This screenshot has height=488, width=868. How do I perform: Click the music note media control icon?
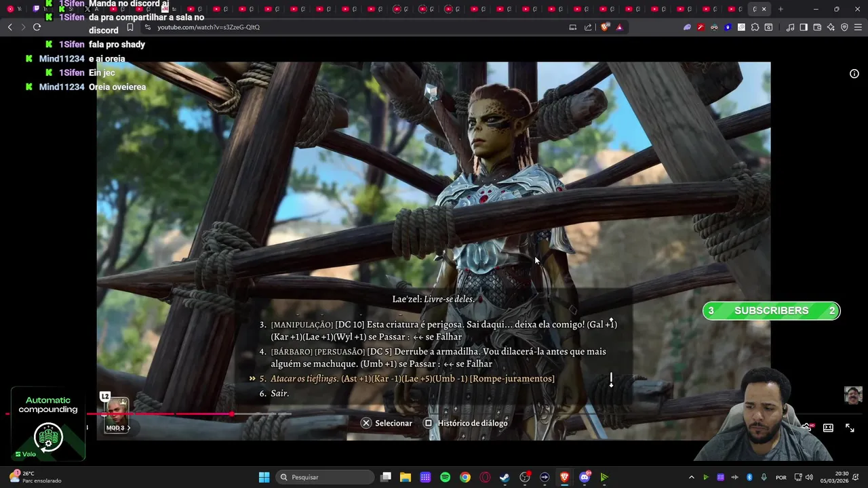pyautogui.click(x=790, y=27)
